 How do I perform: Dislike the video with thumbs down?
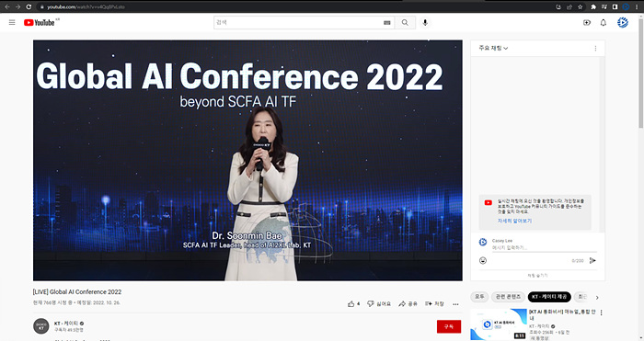click(x=379, y=304)
